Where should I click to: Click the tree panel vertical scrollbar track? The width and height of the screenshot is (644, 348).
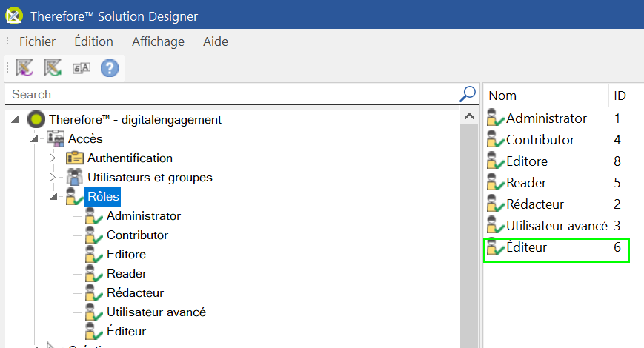(469, 236)
